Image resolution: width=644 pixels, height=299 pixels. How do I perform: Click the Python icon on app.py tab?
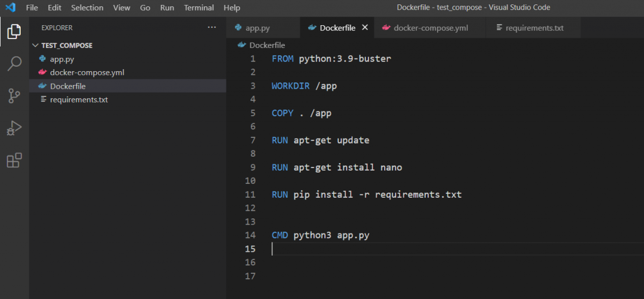click(x=238, y=28)
